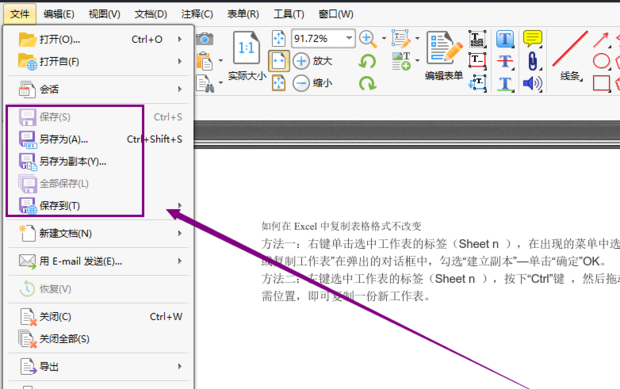Viewport: 620px width, 389px height.
Task: Open the Comments (注释) menu
Action: point(197,14)
